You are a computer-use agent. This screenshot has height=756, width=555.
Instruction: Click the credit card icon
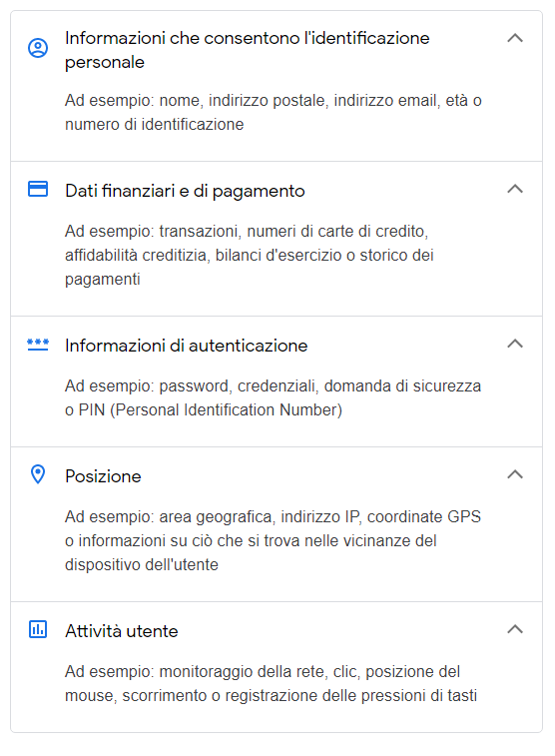(x=38, y=189)
